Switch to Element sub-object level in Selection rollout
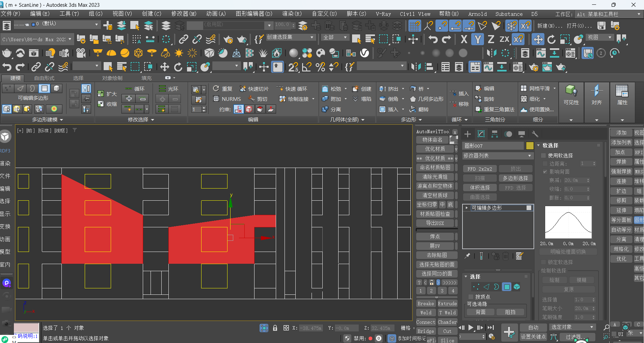This screenshot has width=644, height=343. click(517, 287)
